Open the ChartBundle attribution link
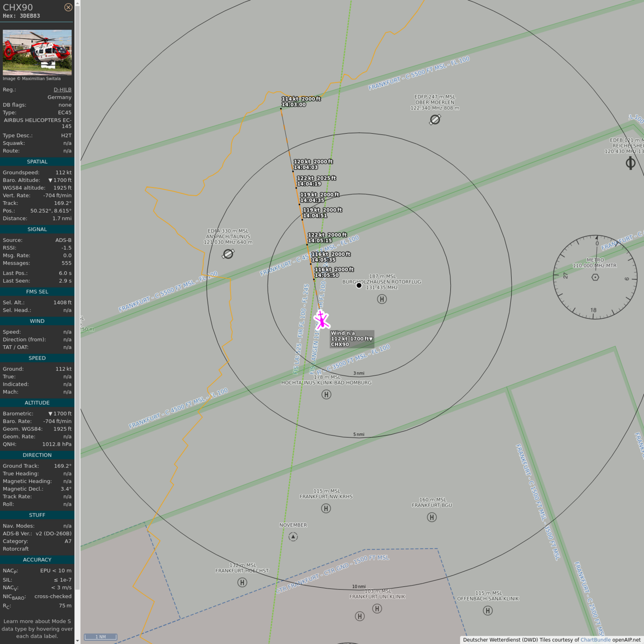The image size is (644, 644). pyautogui.click(x=595, y=640)
